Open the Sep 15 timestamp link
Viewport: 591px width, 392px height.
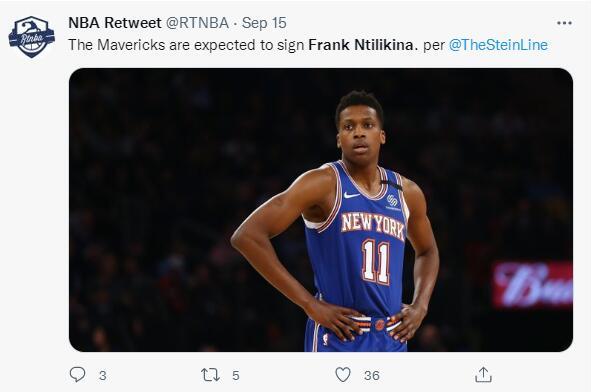tap(264, 23)
